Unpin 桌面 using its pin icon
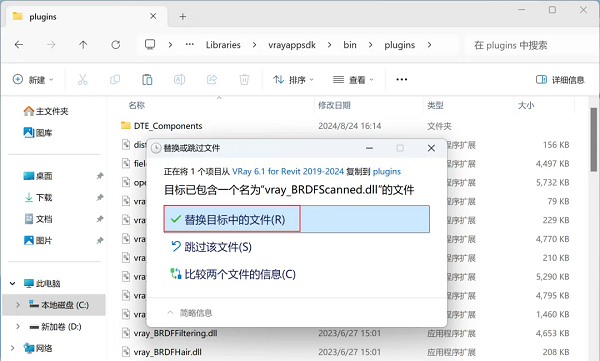The width and height of the screenshot is (600, 361). tap(100, 176)
